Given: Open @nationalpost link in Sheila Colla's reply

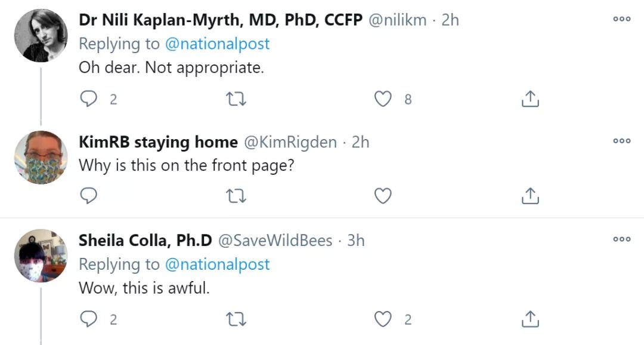Looking at the screenshot, I should click(217, 264).
